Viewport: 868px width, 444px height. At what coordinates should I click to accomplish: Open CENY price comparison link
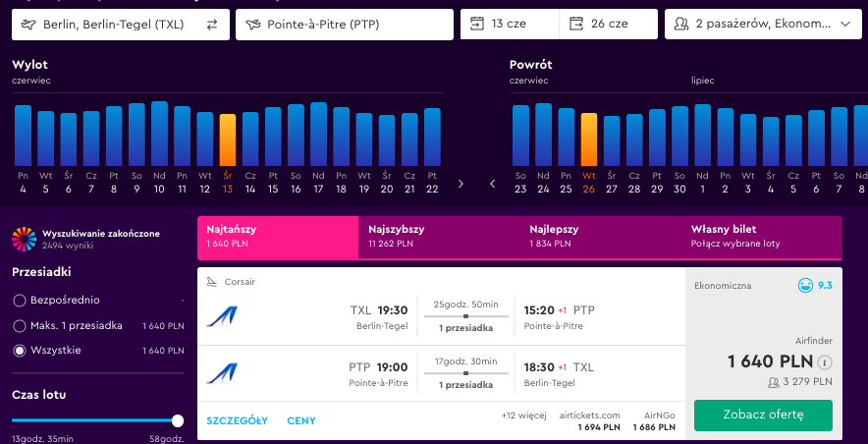[x=301, y=421]
